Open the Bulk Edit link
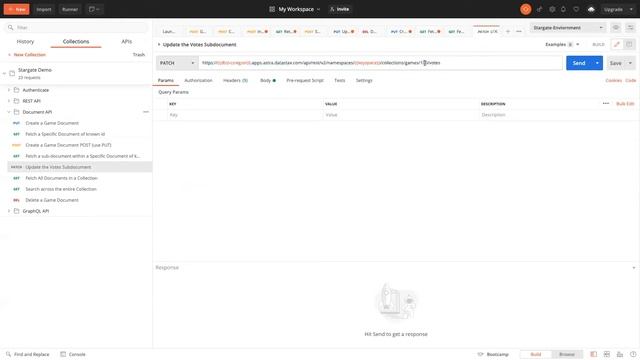Viewport: 640px width, 360px height. tap(625, 104)
